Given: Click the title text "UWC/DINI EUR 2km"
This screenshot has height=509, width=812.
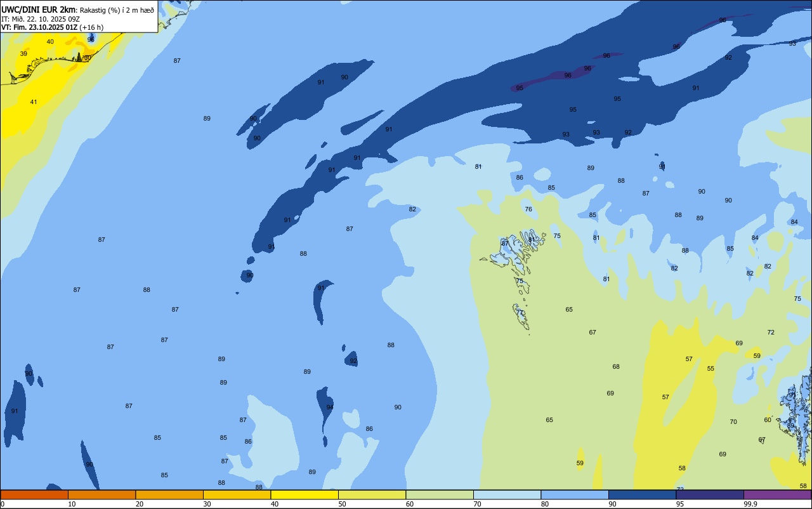Looking at the screenshot, I should [x=39, y=9].
